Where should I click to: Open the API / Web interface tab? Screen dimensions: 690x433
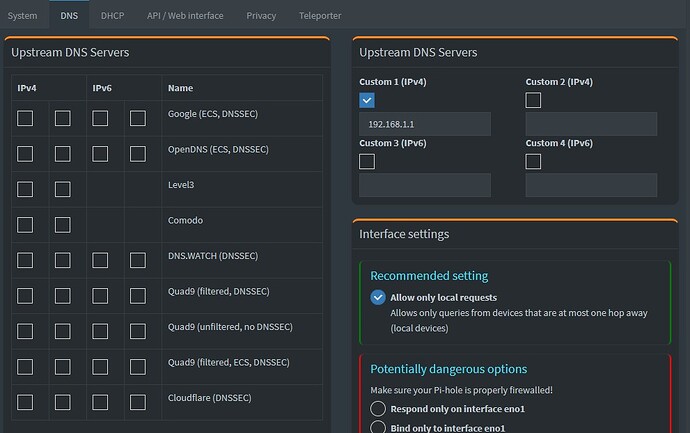tap(185, 16)
